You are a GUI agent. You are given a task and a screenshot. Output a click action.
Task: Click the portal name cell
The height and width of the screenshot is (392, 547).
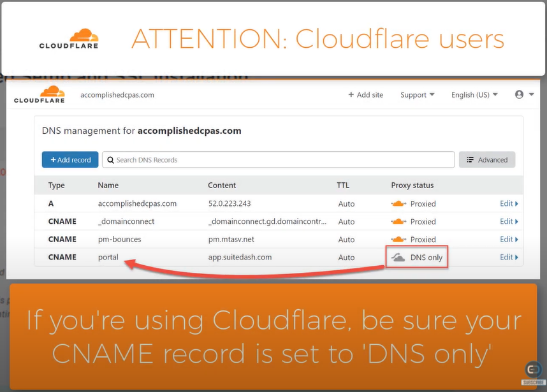point(108,258)
